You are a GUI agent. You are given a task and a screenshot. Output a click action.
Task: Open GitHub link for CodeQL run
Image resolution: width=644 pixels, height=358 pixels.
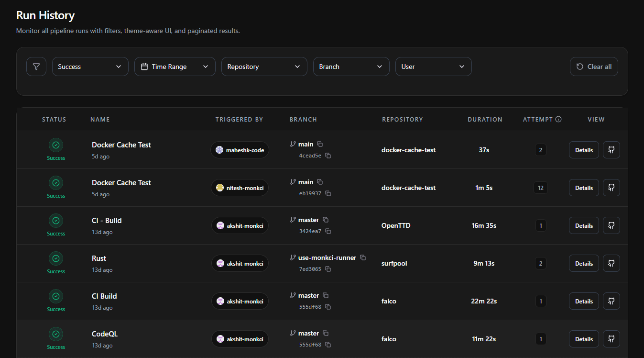(x=611, y=339)
